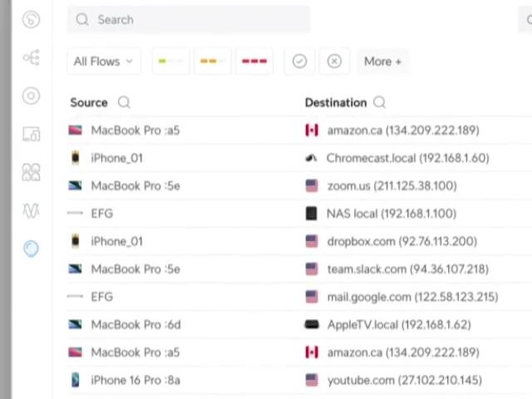Open the waveform insights sidebar icon
Viewport: 532px width, 399px height.
pos(31,210)
